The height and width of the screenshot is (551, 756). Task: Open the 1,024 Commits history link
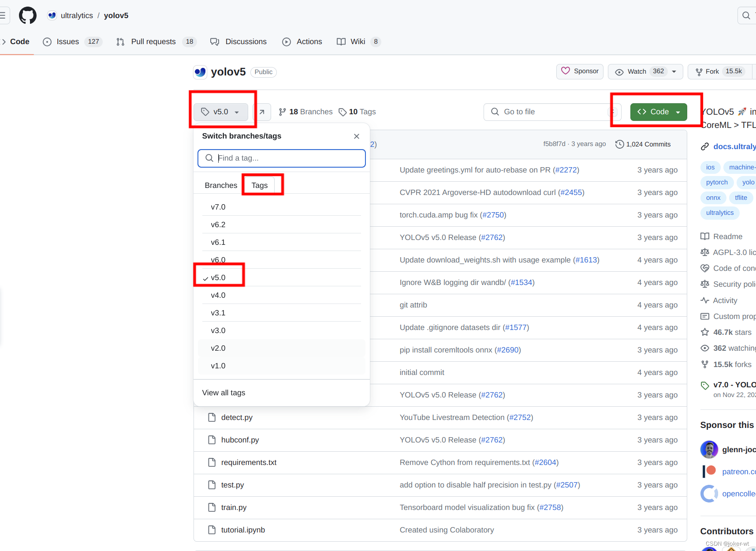(x=643, y=144)
